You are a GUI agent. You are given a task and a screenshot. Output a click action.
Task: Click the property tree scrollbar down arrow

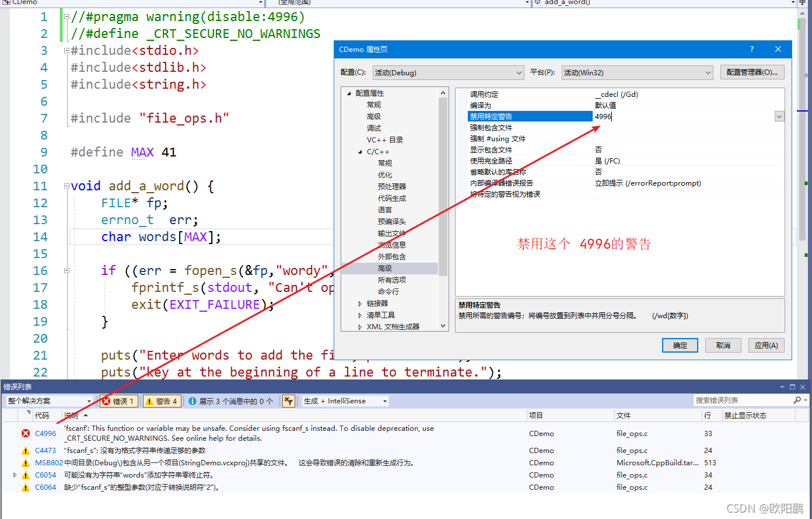pyautogui.click(x=443, y=326)
